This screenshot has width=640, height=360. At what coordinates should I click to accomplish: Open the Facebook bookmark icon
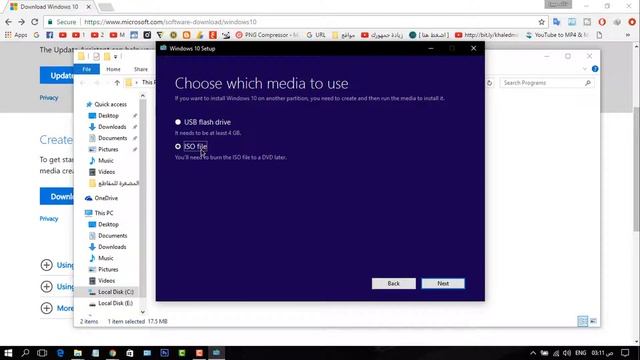click(49, 35)
